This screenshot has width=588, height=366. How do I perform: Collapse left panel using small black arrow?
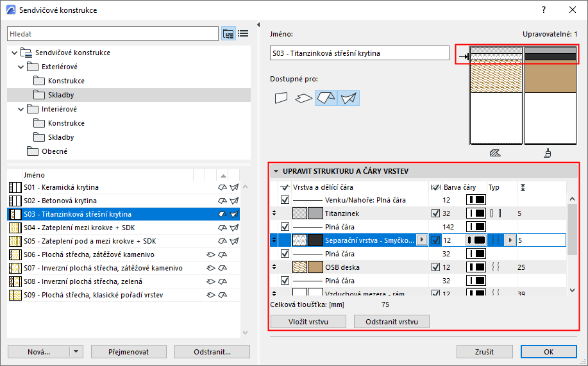[258, 25]
